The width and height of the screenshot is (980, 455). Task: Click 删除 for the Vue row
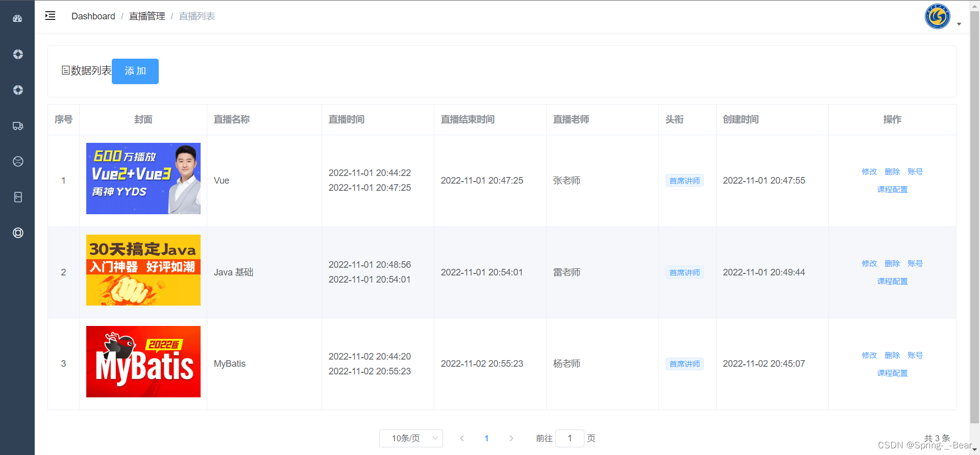[892, 171]
